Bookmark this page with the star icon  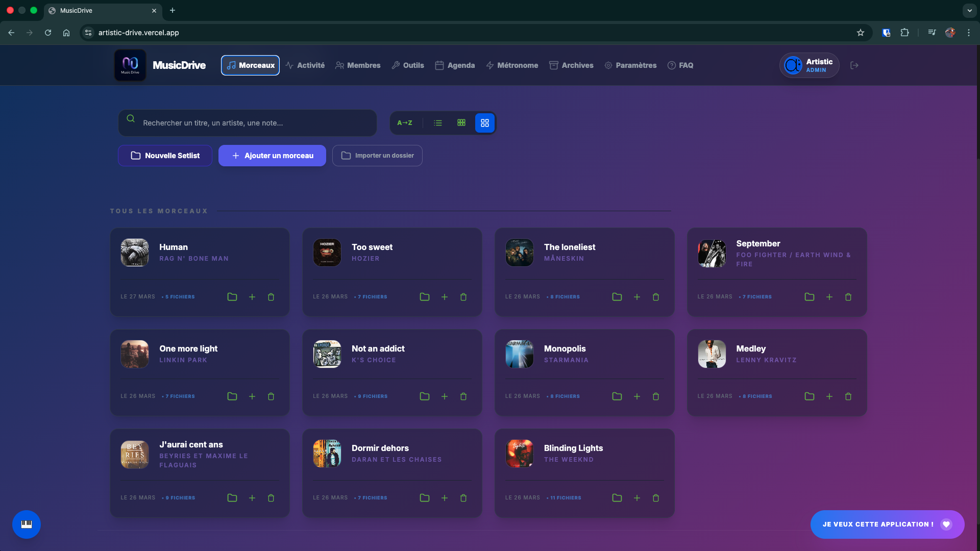pos(861,33)
